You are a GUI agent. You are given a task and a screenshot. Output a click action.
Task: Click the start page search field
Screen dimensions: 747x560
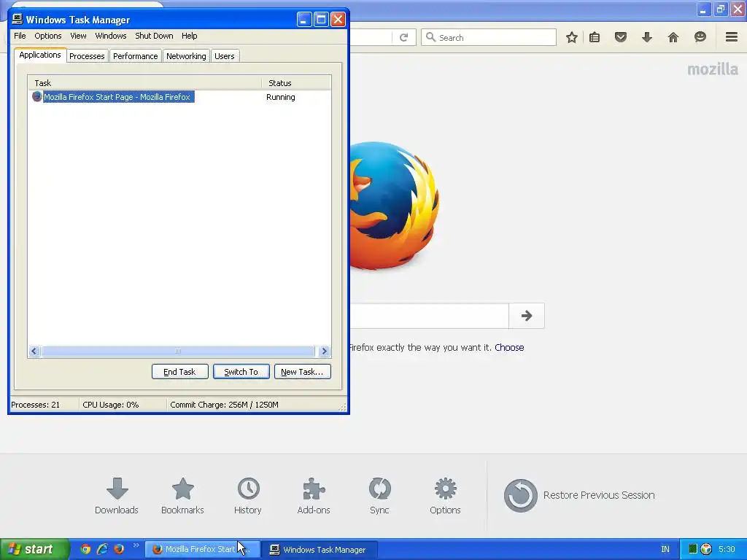point(430,316)
